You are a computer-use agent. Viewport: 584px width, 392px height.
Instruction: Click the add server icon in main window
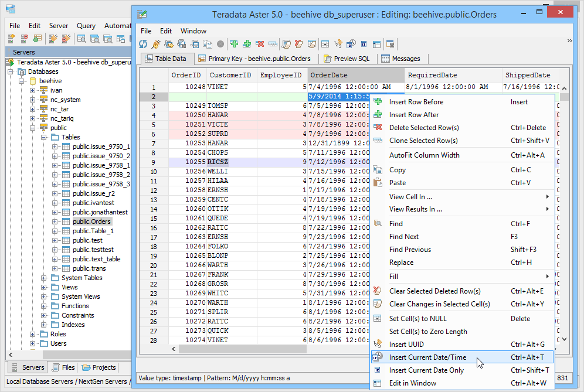[11, 38]
